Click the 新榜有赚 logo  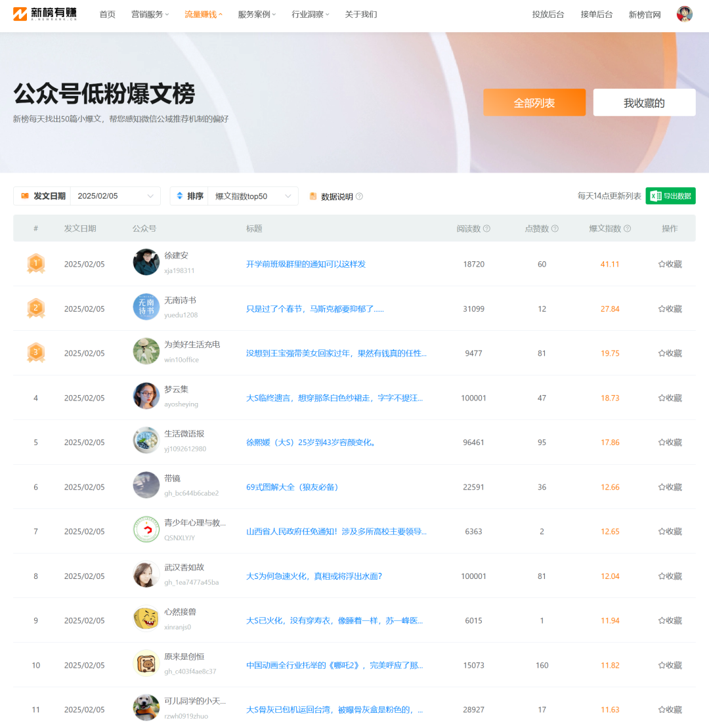pyautogui.click(x=45, y=14)
